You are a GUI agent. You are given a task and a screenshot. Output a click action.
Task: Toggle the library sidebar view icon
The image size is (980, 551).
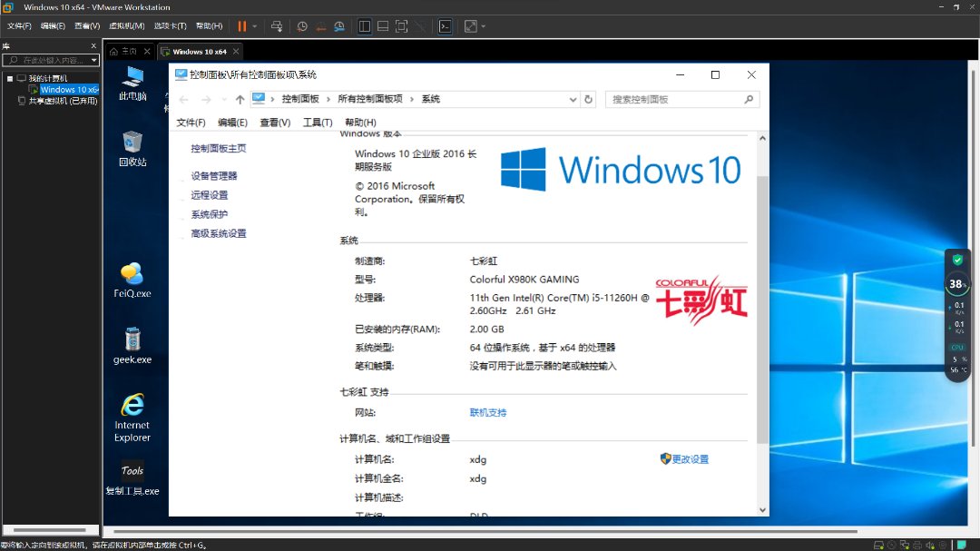(364, 26)
